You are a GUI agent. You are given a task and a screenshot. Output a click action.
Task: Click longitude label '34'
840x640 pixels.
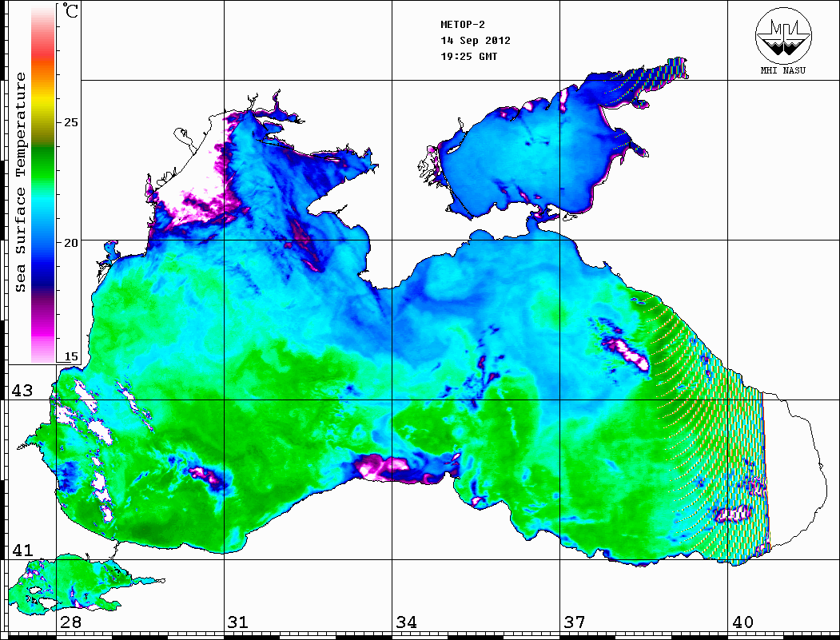click(407, 622)
